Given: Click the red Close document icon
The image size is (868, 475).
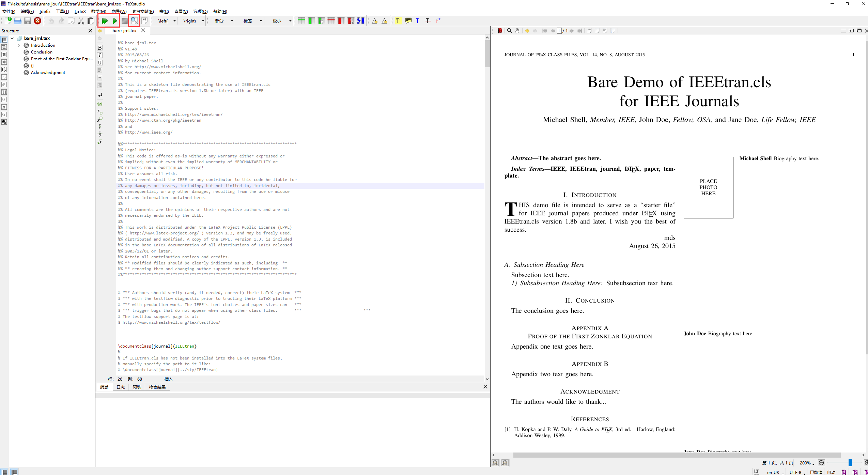Looking at the screenshot, I should (38, 21).
